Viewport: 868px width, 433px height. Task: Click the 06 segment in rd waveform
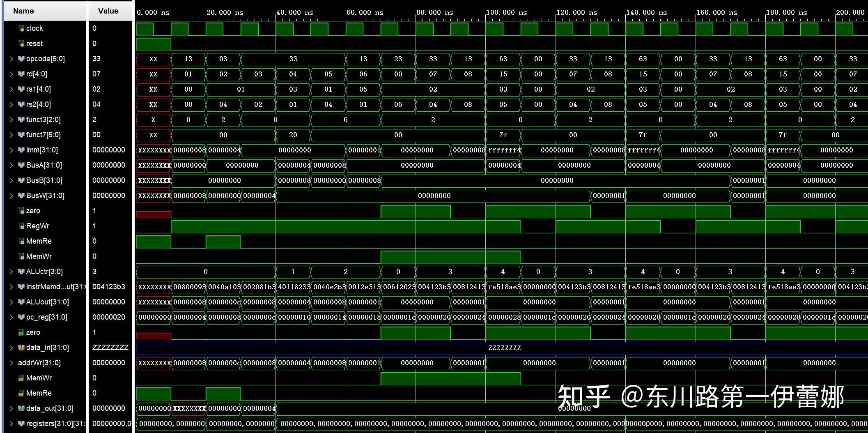click(x=363, y=74)
